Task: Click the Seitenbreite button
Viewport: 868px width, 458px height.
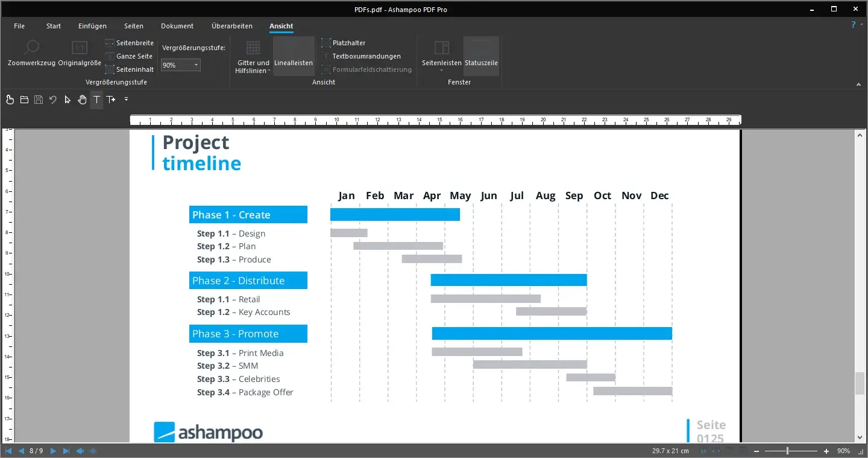Action: 129,43
